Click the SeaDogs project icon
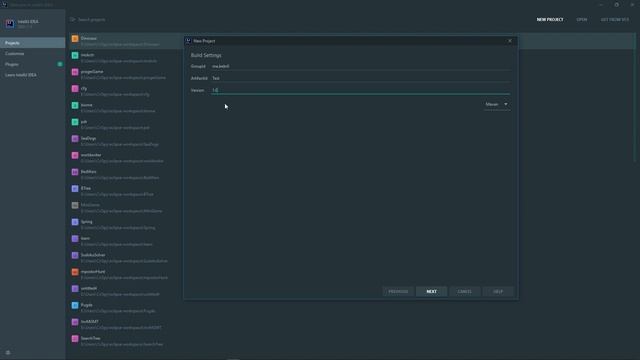Viewport: 640px width, 360px height. (75, 139)
